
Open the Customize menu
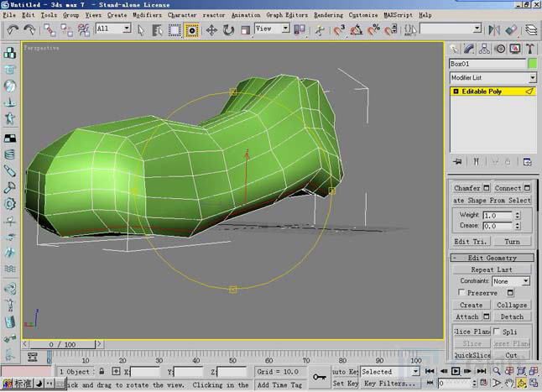pyautogui.click(x=363, y=15)
